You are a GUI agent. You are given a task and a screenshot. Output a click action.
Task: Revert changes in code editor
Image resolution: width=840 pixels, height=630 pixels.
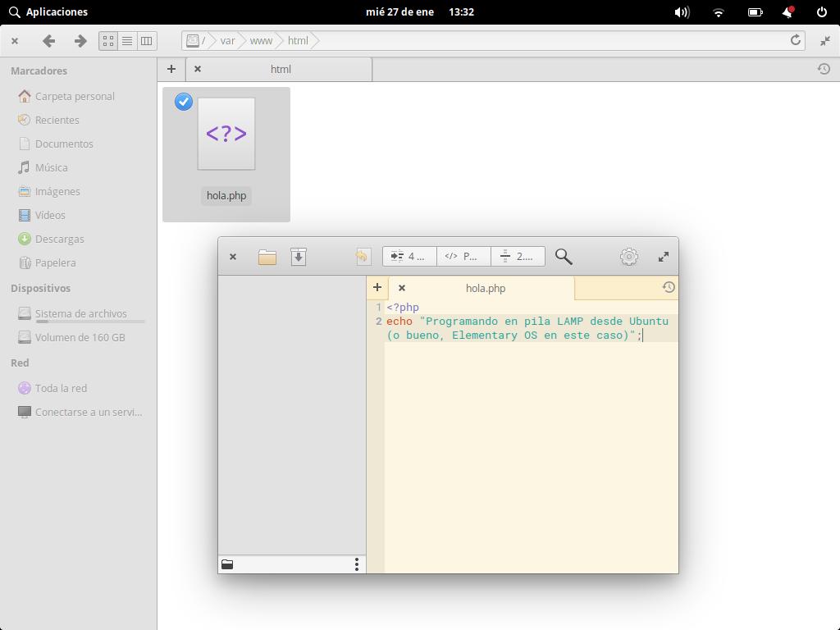pos(362,257)
